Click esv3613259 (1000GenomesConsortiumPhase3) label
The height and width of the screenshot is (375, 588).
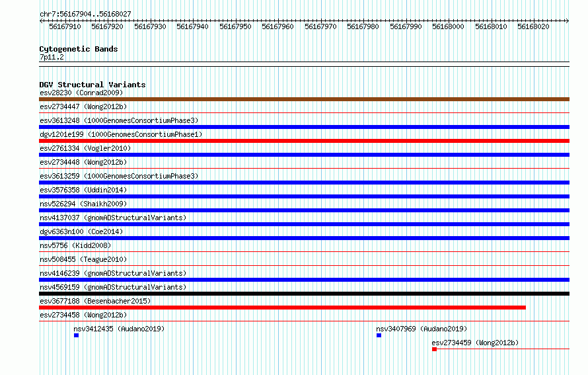(119, 176)
